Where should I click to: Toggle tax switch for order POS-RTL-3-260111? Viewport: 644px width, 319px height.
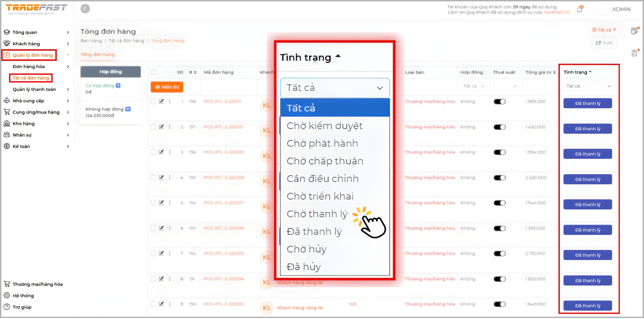point(499,102)
